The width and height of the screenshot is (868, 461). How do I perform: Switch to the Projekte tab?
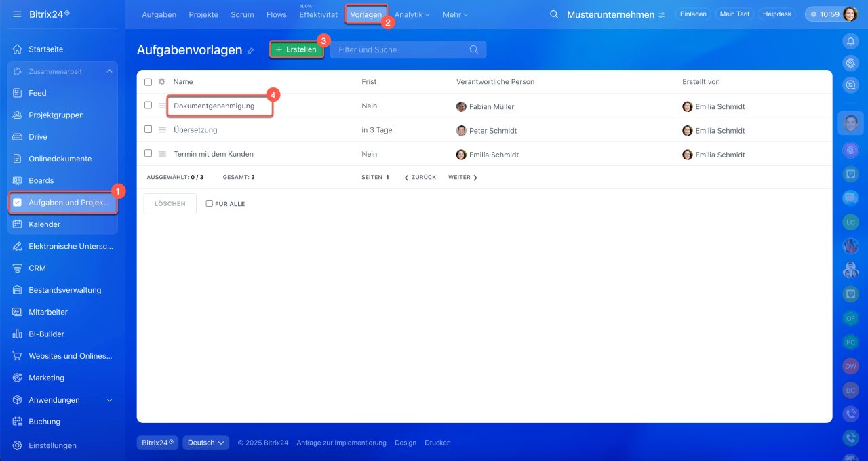pos(203,14)
